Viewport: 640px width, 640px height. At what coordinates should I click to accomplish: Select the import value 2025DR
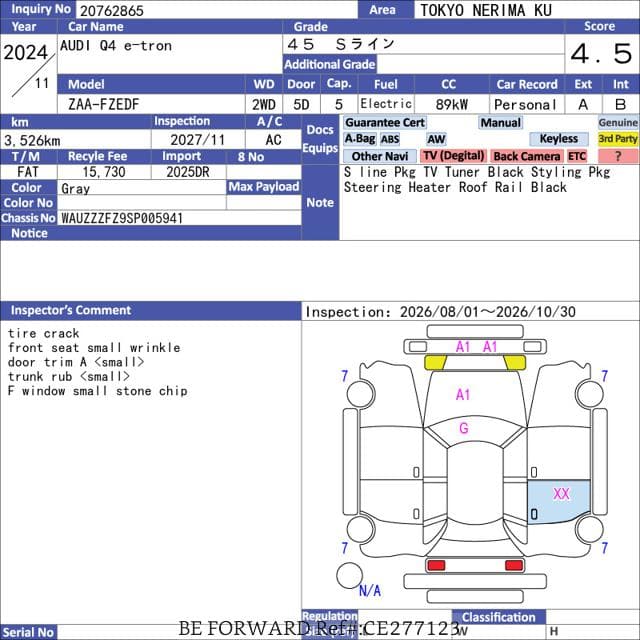[188, 172]
